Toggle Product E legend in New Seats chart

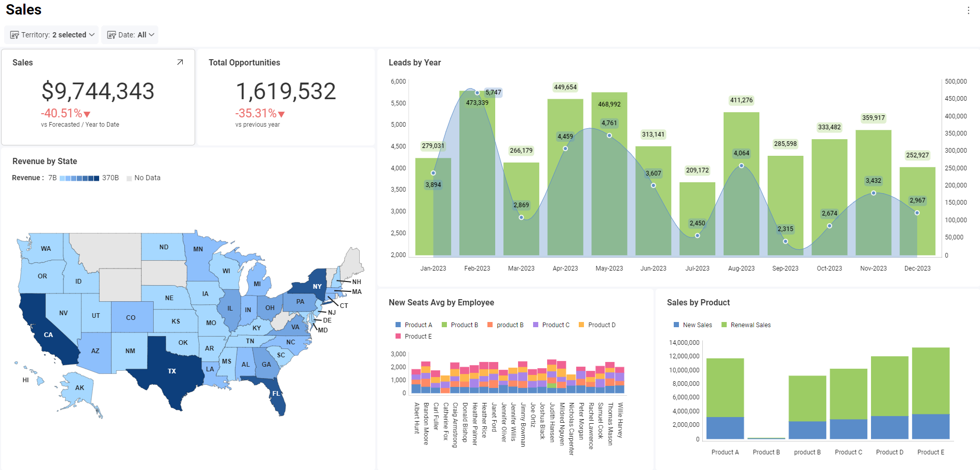pyautogui.click(x=398, y=337)
